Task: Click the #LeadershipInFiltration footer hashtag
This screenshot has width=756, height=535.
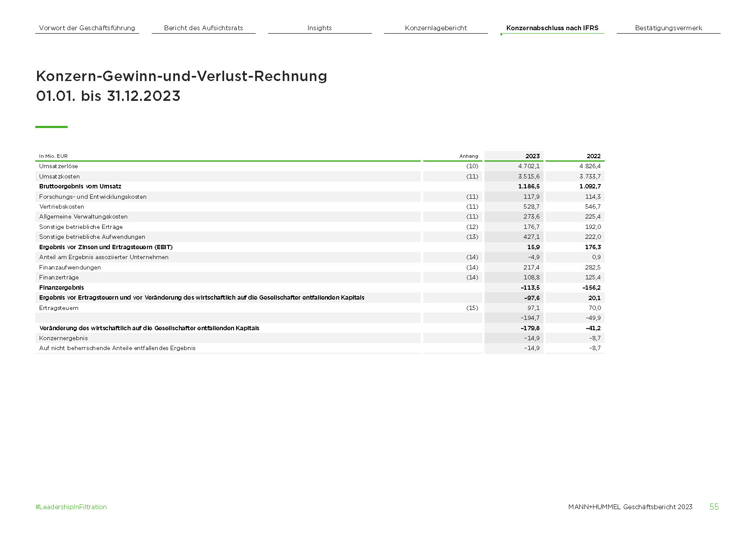Action: [71, 507]
